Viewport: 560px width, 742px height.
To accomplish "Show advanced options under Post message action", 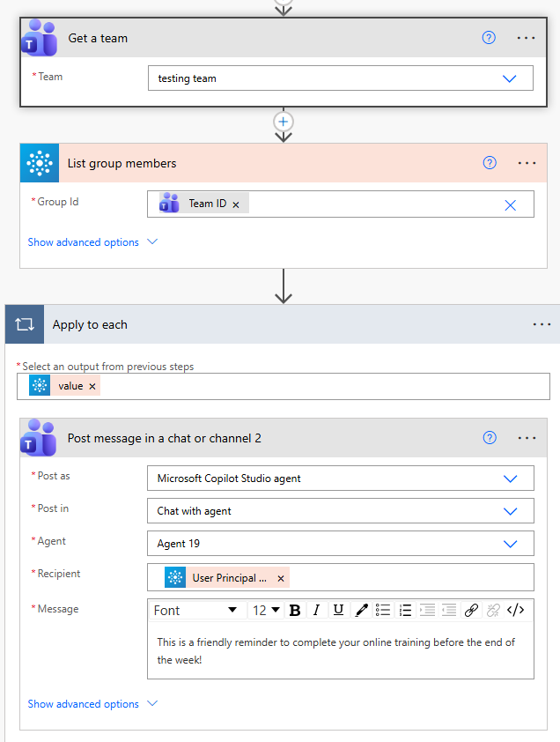I will point(84,704).
